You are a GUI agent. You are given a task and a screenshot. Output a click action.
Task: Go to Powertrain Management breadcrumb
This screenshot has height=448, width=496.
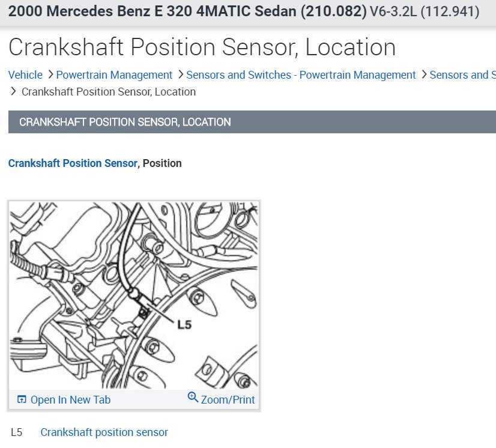114,75
